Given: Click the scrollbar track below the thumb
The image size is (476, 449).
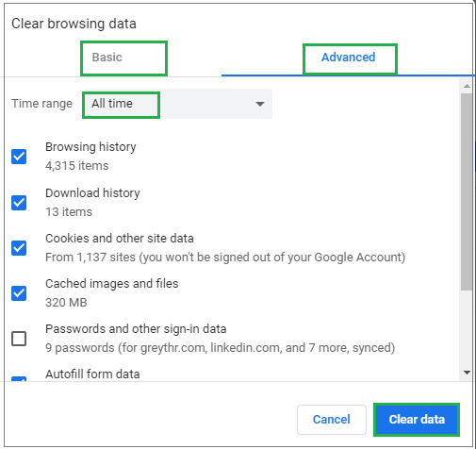Looking at the screenshot, I should coord(467,328).
